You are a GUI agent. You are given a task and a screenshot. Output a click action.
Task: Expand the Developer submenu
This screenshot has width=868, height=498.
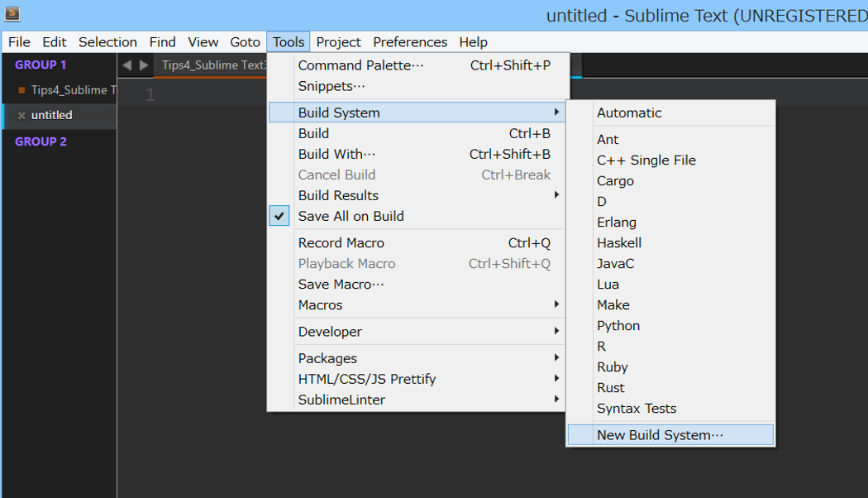coord(417,331)
